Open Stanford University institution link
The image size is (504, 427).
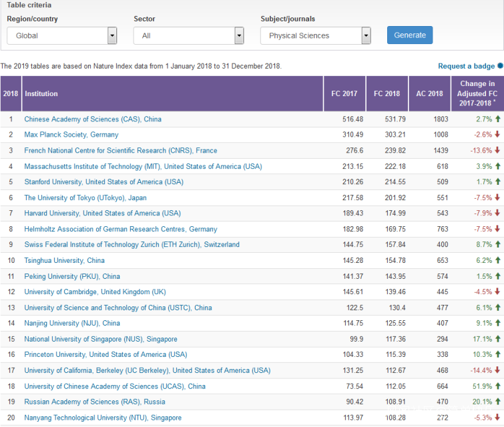pyautogui.click(x=103, y=182)
